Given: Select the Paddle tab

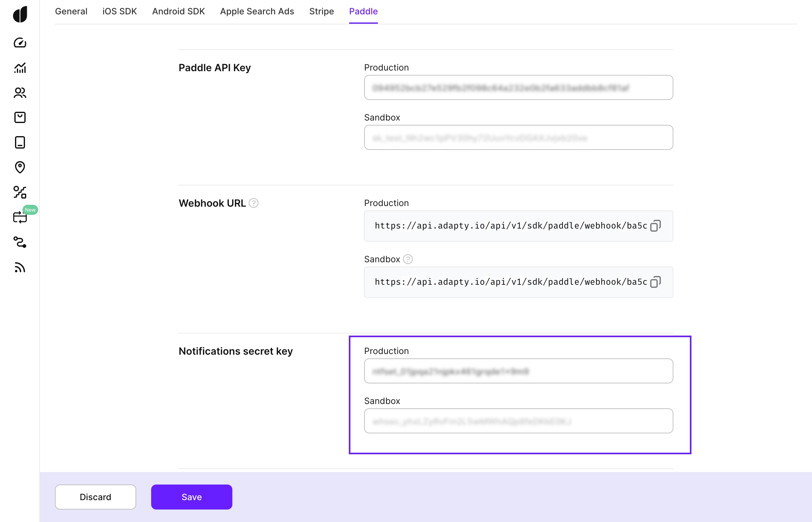Looking at the screenshot, I should (x=364, y=11).
